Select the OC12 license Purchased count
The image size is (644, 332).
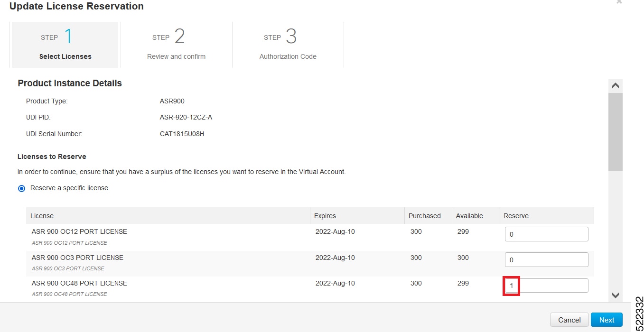tap(416, 232)
